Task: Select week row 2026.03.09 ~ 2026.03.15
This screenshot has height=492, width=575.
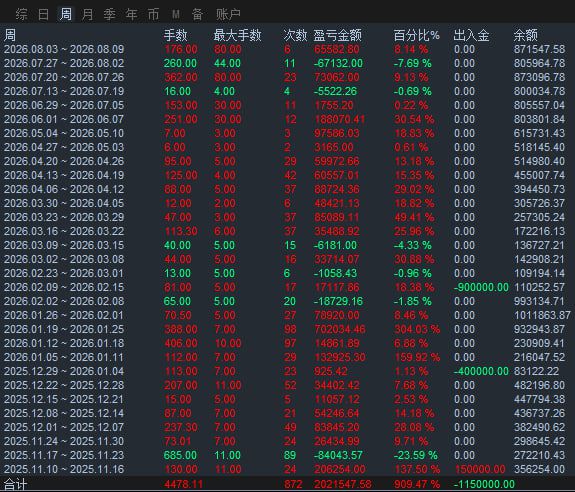Action: click(288, 245)
